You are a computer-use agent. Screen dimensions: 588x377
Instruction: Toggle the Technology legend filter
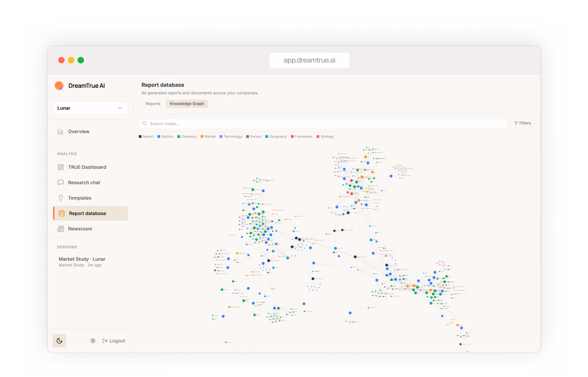[231, 137]
